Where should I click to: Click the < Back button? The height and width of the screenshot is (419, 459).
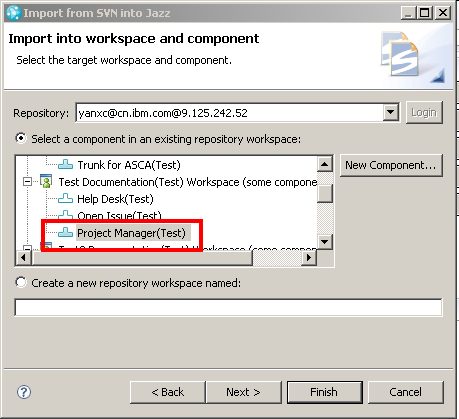168,392
